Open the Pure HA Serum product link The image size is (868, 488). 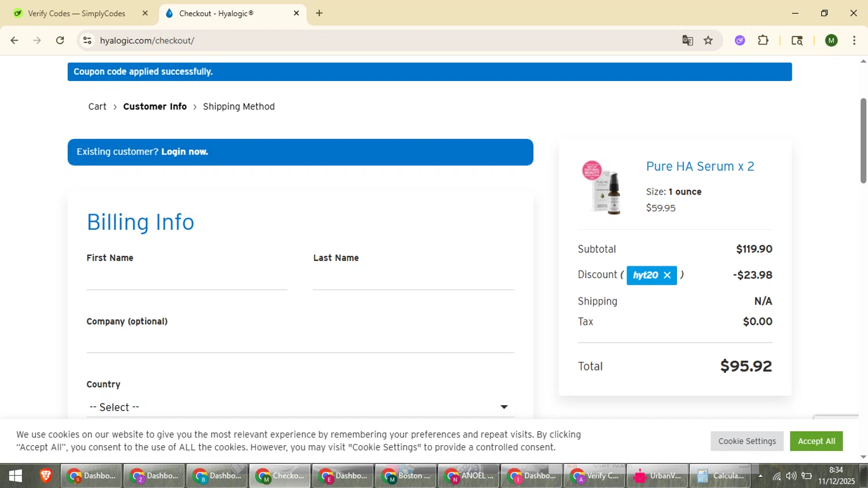(700, 167)
